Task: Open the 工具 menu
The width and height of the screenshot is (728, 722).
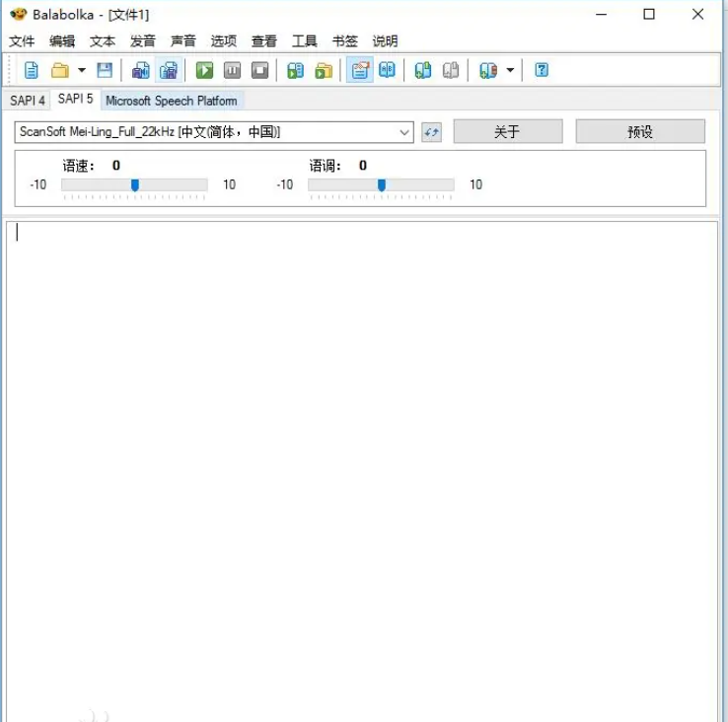Action: 305,41
